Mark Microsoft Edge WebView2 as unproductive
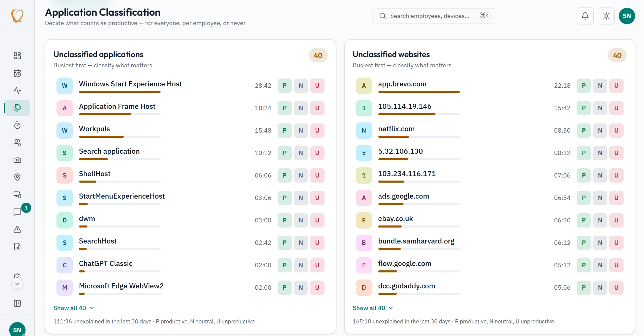Image resolution: width=644 pixels, height=336 pixels. pyautogui.click(x=317, y=288)
